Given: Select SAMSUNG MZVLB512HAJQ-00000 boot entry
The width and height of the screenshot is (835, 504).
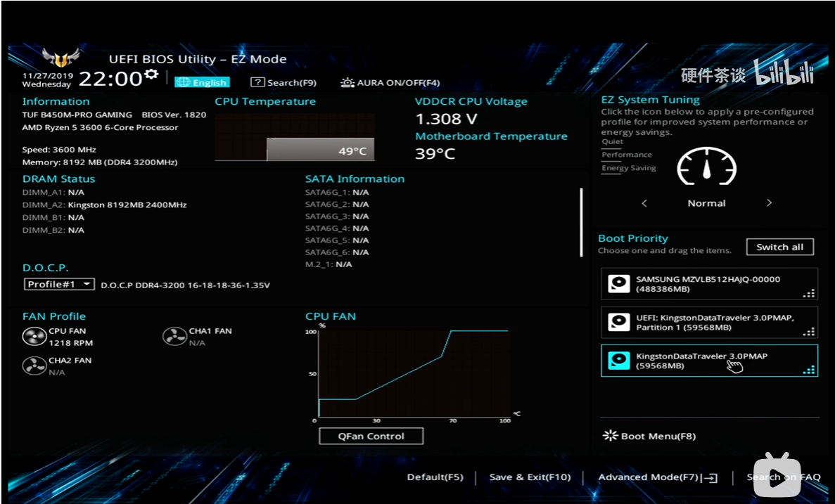Looking at the screenshot, I should 709,284.
